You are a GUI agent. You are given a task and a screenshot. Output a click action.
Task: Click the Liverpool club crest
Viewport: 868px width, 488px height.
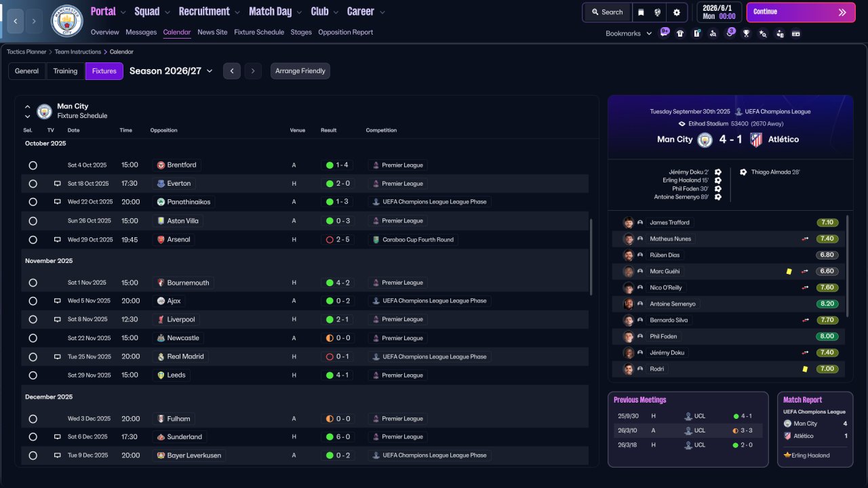[x=161, y=319]
